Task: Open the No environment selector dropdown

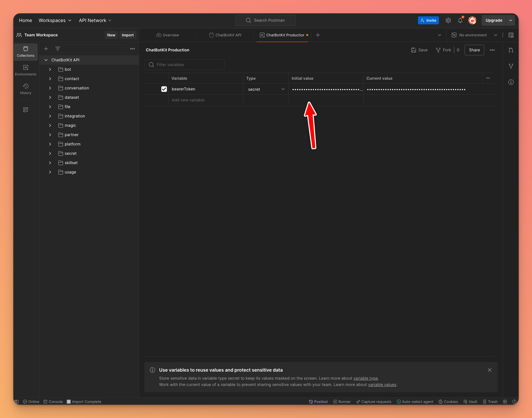Action: pos(474,35)
